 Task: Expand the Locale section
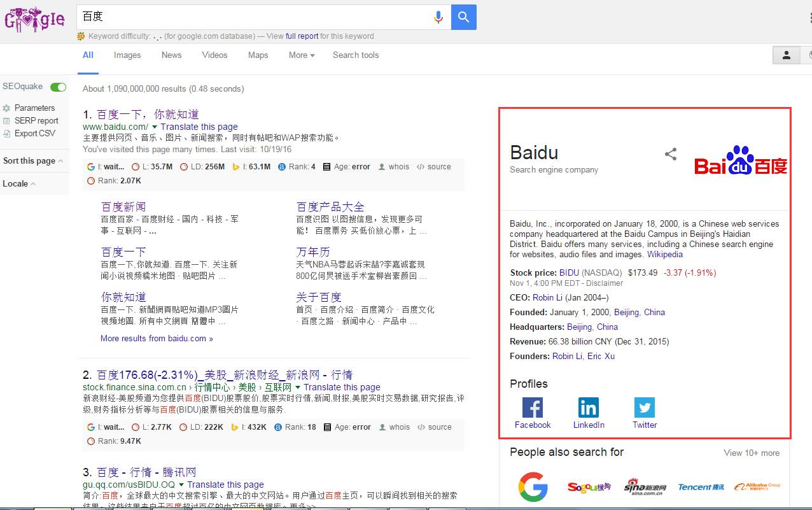tap(19, 184)
